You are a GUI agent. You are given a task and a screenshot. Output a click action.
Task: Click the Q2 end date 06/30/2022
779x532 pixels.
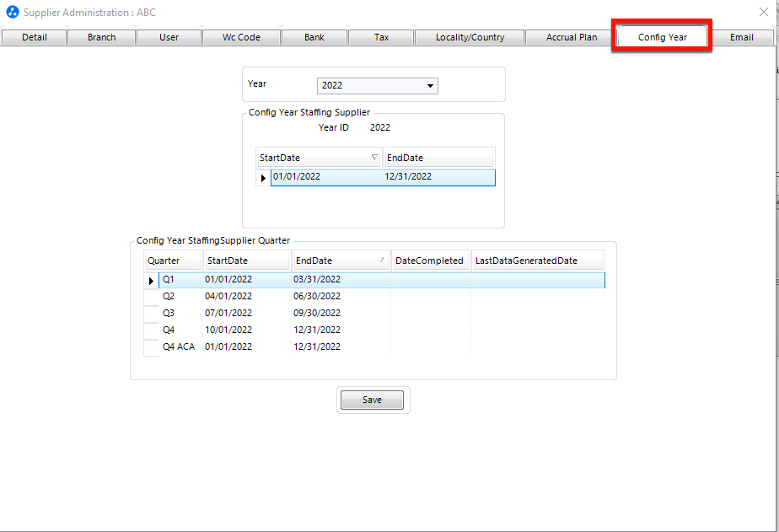[x=317, y=297]
